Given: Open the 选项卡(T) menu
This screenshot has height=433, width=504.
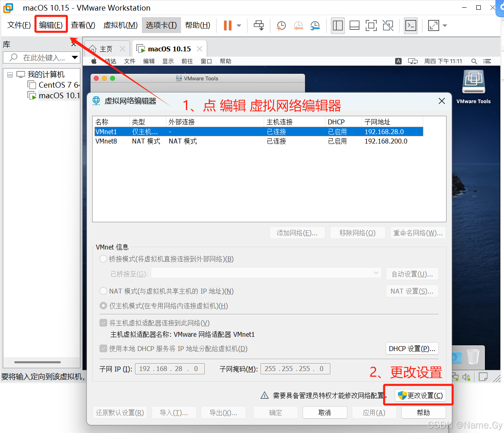Looking at the screenshot, I should (161, 25).
